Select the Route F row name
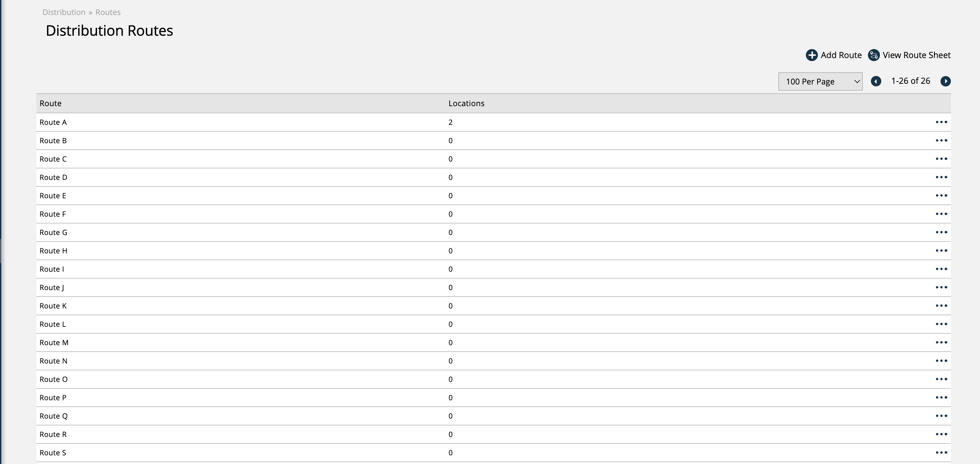The image size is (980, 464). (53, 214)
